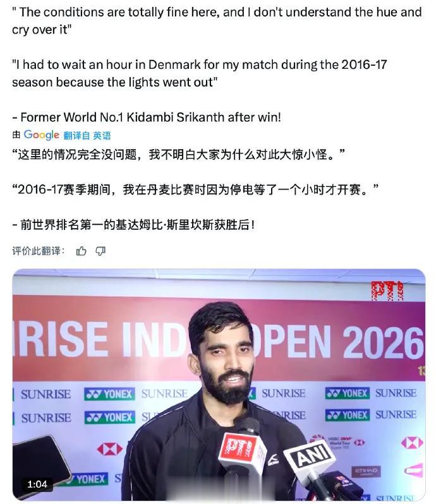Image resolution: width=436 pixels, height=504 pixels.
Task: Click the Google logo above the translation
Action: (x=42, y=135)
